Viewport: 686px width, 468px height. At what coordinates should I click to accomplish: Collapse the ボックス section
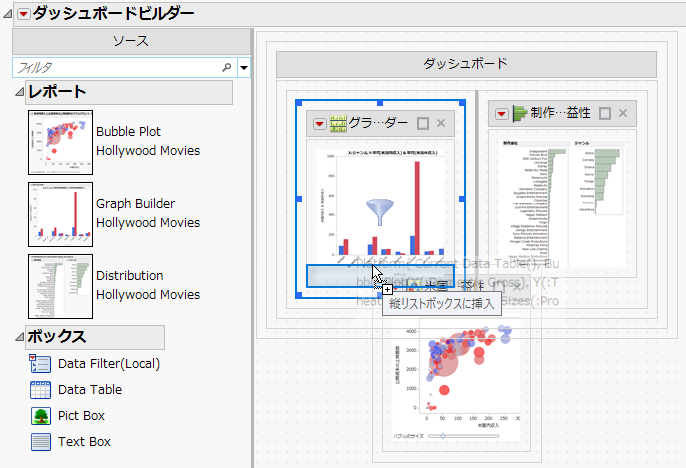click(19, 337)
